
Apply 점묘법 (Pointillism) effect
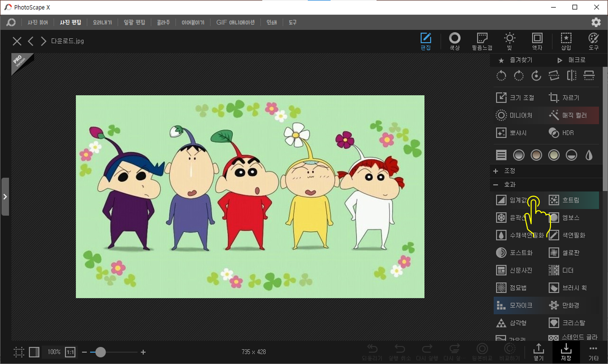coord(512,287)
